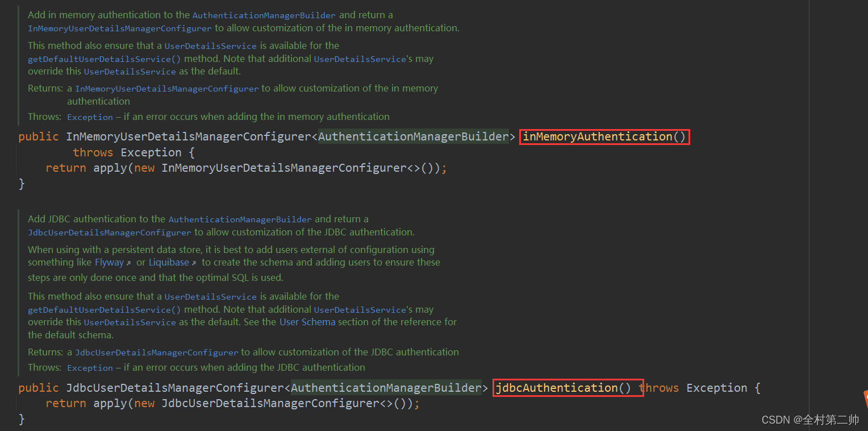Click InMemoryUserDetailsManagerConfigurer return type in method signature
Screen dimensions: 868x431
click(189, 136)
